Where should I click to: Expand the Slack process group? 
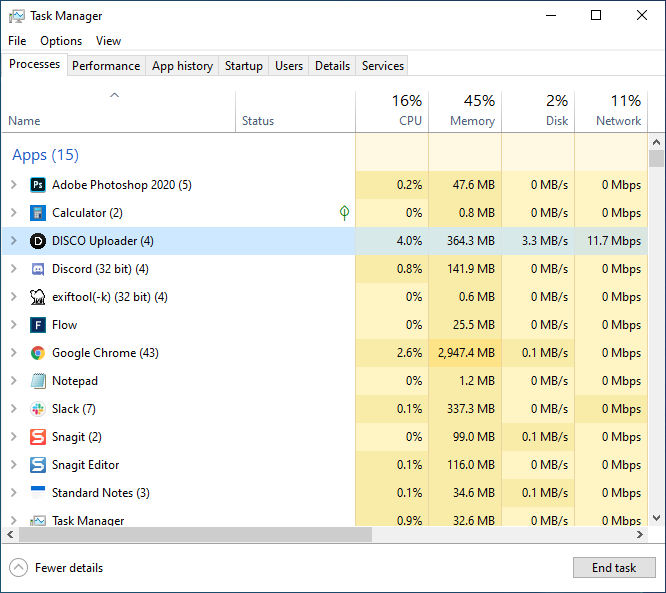pos(14,409)
